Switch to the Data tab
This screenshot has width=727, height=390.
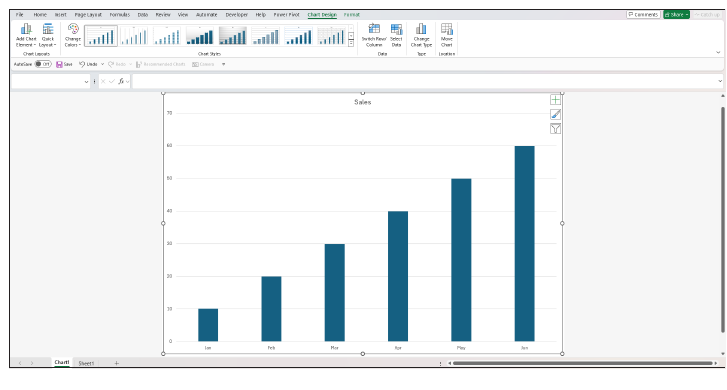(143, 15)
